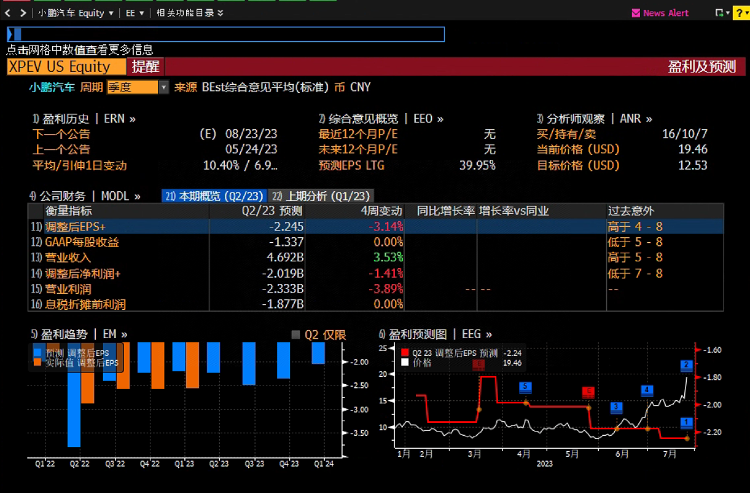Select the GAAP每股收益 row
Image resolution: width=750 pixels, height=493 pixels.
(x=375, y=242)
